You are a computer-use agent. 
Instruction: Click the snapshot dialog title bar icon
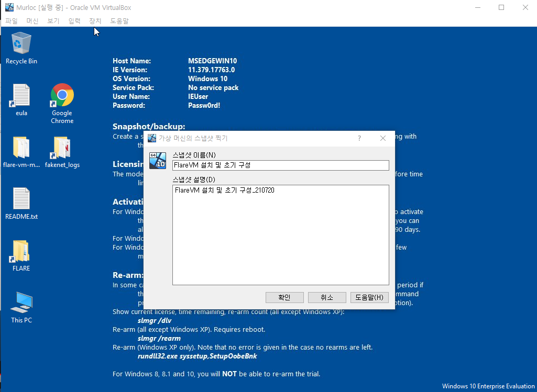click(152, 138)
